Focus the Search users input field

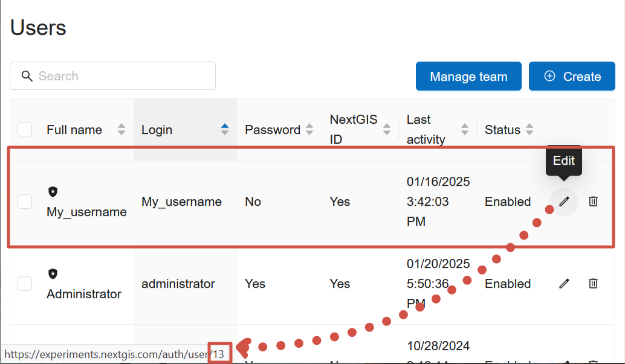point(113,75)
